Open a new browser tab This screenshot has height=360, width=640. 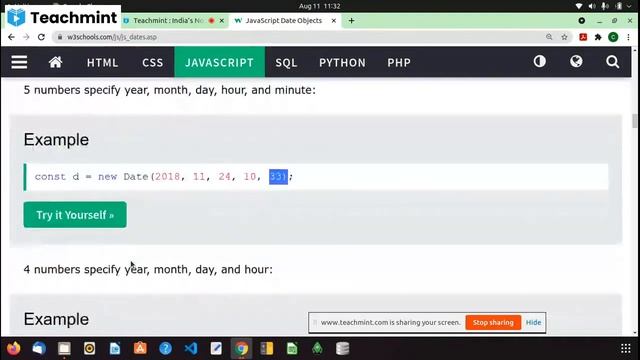[351, 20]
